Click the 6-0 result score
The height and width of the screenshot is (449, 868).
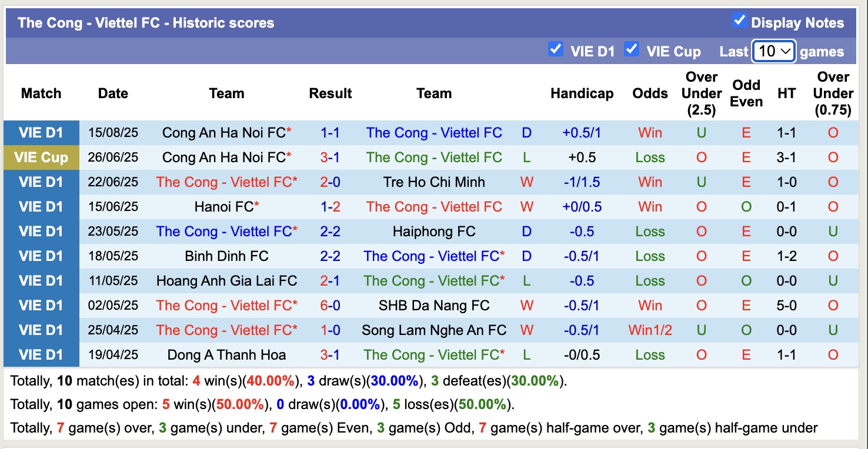coord(330,306)
